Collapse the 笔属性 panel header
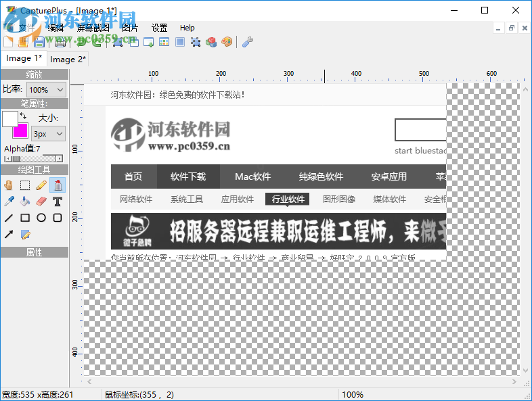The width and height of the screenshot is (532, 401). (x=35, y=103)
